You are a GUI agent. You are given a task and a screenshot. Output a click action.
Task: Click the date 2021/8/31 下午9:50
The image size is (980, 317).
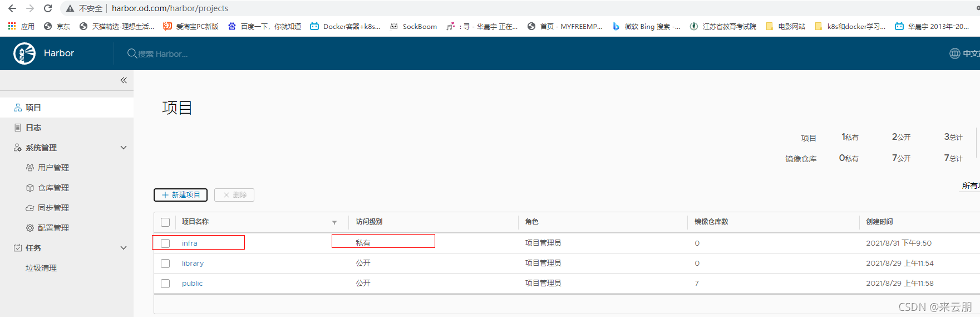click(899, 243)
